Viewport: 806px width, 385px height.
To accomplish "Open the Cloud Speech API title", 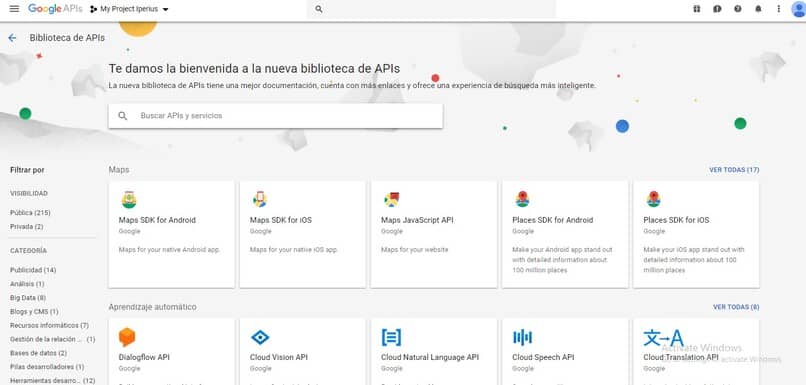I will (x=543, y=357).
